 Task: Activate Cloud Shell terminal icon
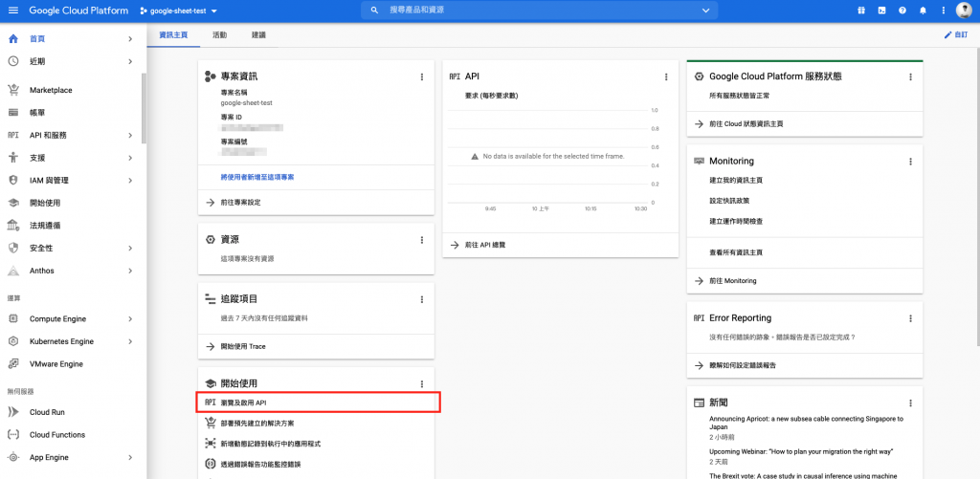click(881, 11)
